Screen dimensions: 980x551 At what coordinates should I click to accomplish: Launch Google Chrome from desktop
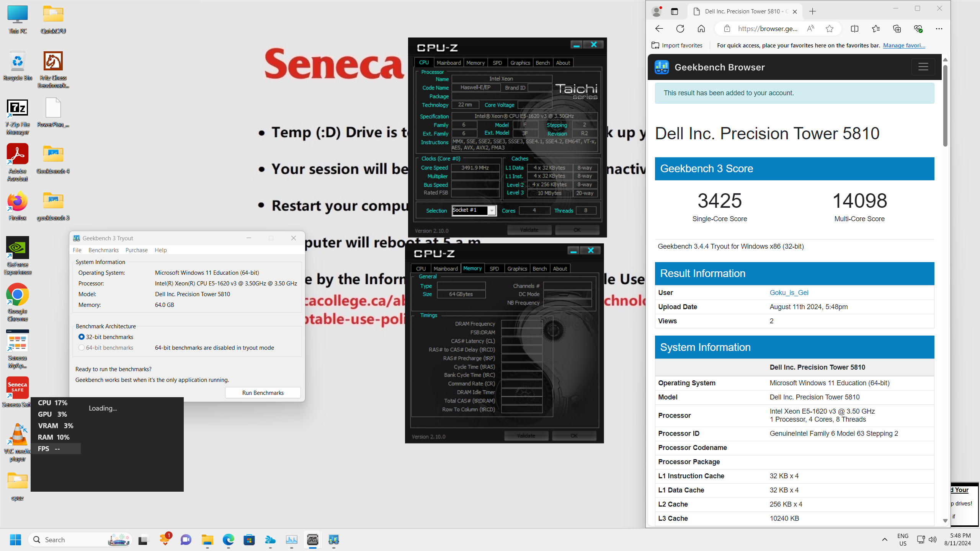tap(18, 302)
